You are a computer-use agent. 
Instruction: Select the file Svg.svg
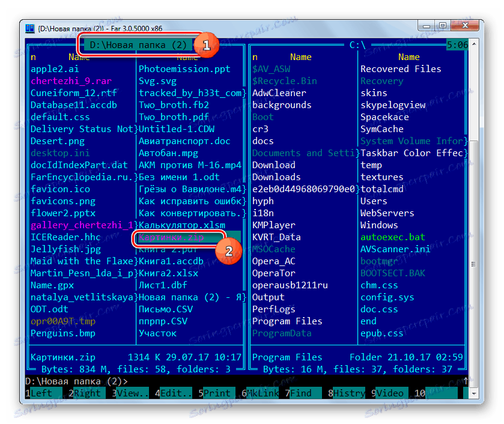click(157, 81)
